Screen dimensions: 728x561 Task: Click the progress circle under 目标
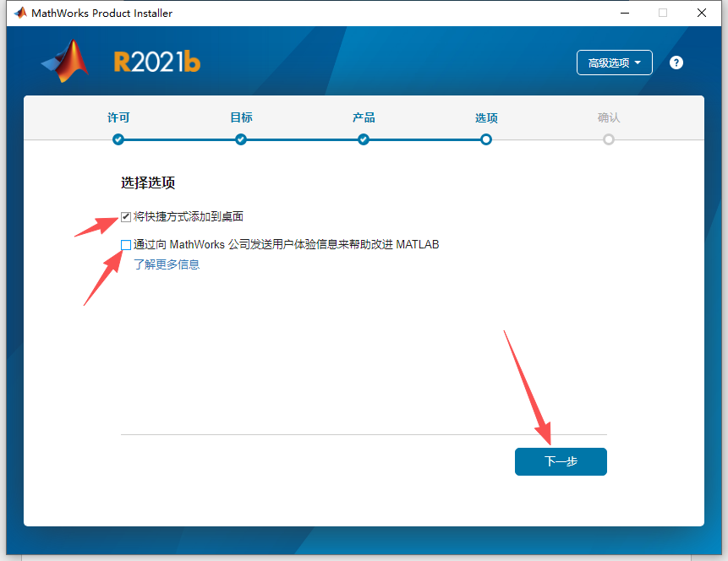(240, 139)
